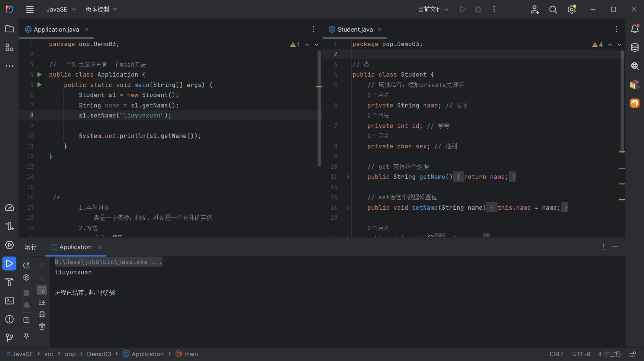Open the Terminal tool window
The image size is (644, 361).
[x=9, y=300]
